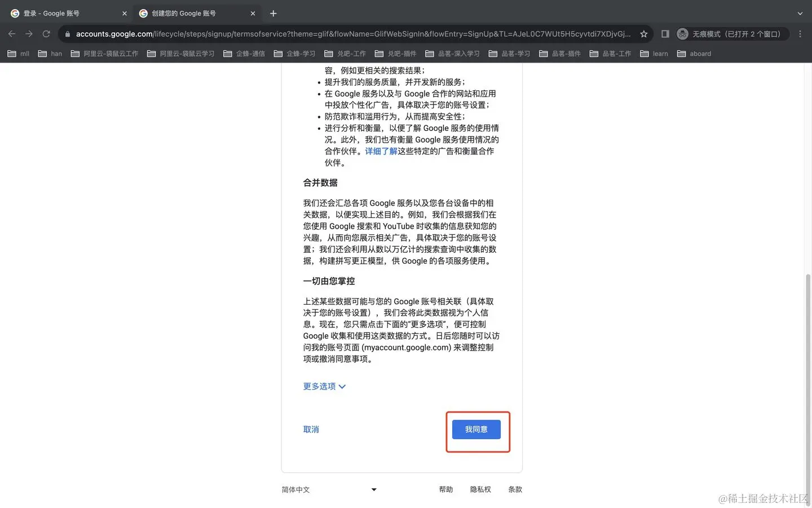Viewport: 812px width, 508px height.
Task: Open the '品茗-学习' bookmark folder
Action: (x=509, y=54)
